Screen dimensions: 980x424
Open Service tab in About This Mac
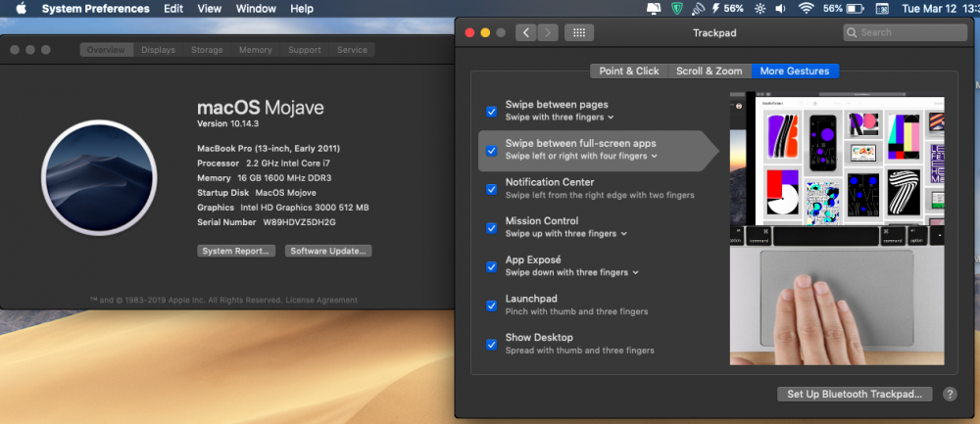352,50
